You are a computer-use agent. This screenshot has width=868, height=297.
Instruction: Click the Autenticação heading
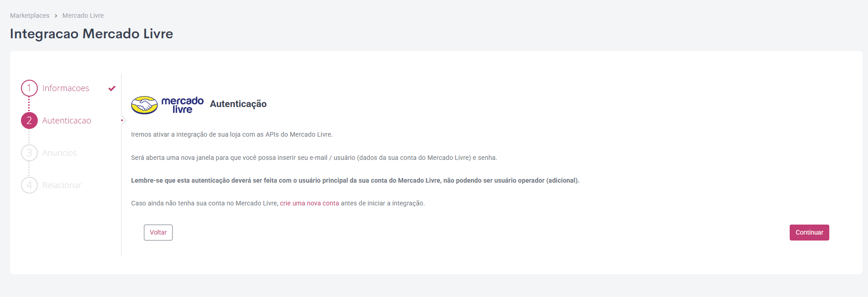point(238,104)
